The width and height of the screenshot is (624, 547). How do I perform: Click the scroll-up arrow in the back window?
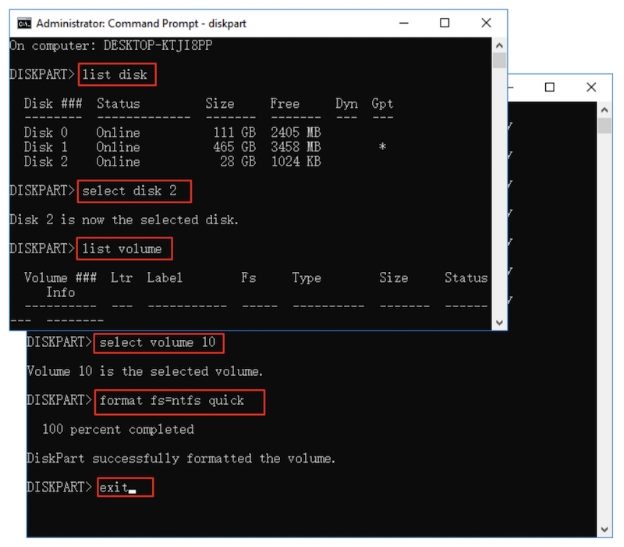(605, 110)
